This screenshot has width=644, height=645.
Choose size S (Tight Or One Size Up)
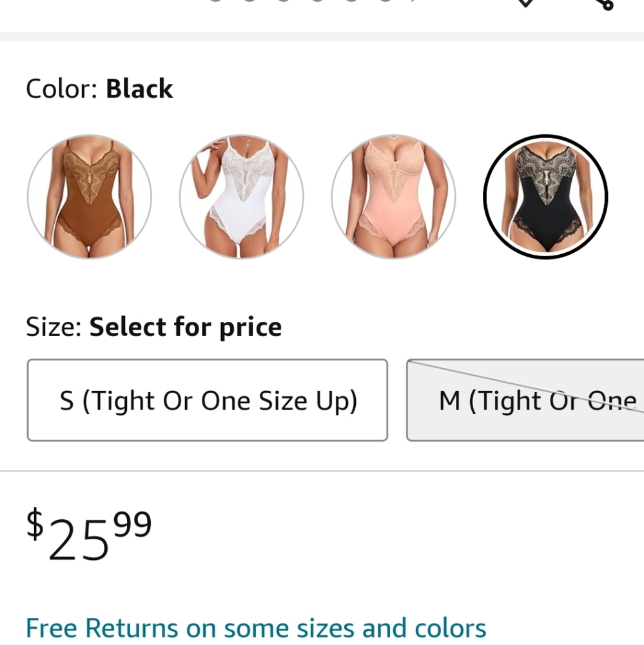tap(208, 400)
